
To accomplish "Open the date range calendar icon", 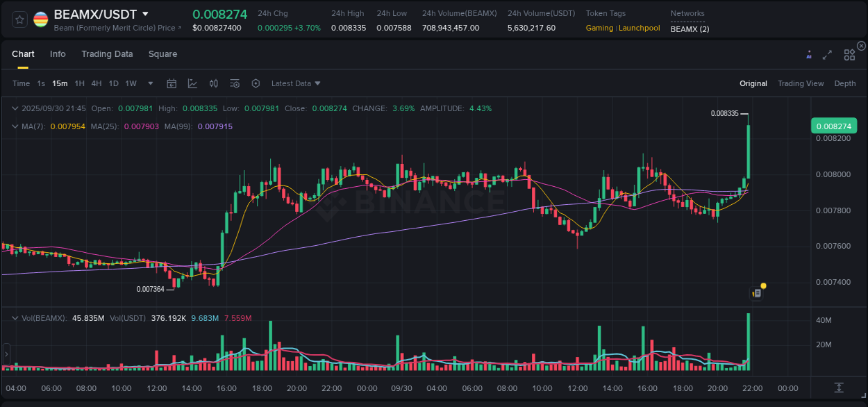I will (x=172, y=83).
